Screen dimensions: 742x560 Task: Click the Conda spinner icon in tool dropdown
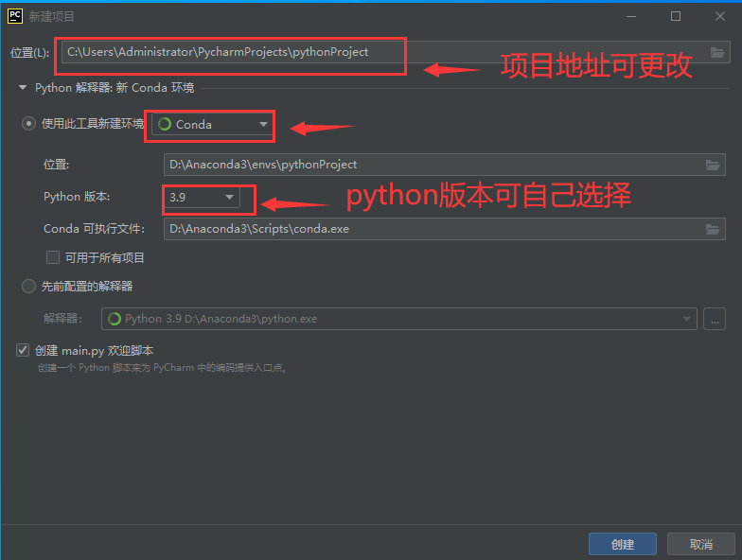(x=165, y=125)
